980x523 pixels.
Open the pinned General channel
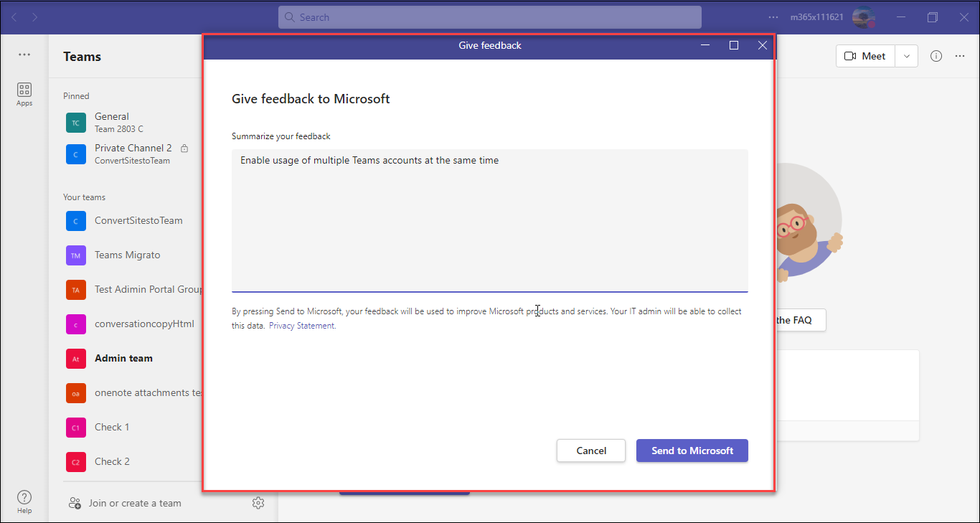coord(112,122)
